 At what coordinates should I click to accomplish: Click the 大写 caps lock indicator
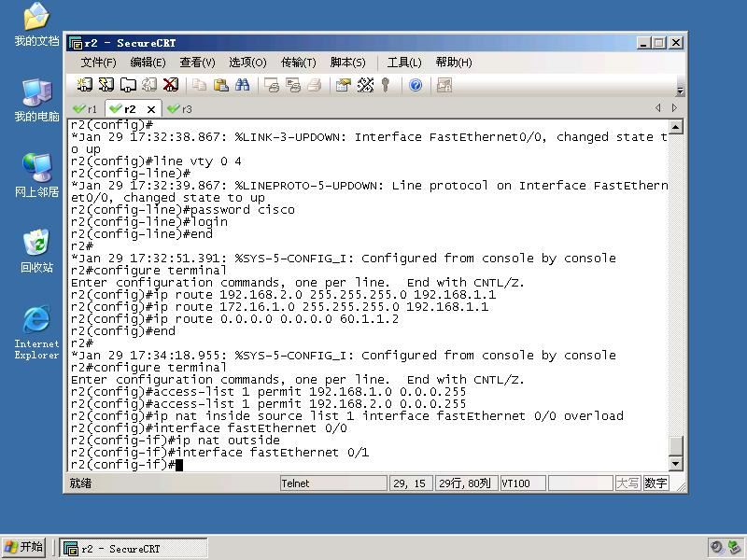(627, 483)
